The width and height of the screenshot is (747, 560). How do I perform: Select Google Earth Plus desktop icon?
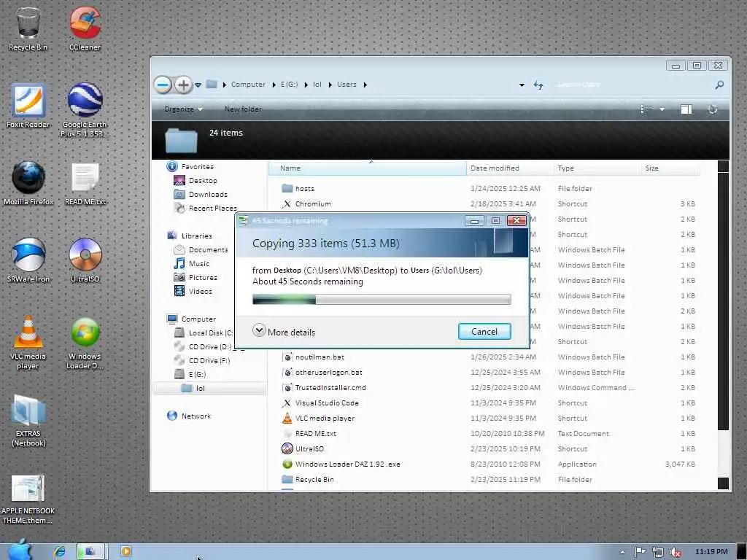[x=85, y=111]
